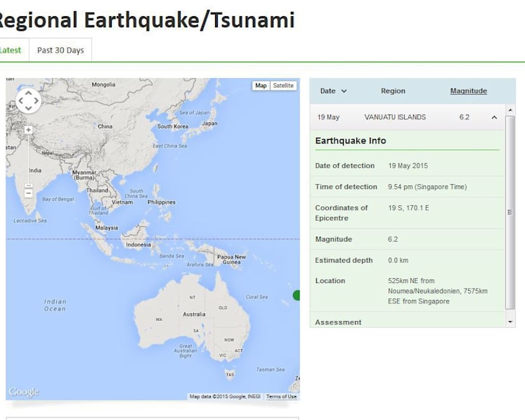Click the date value 19 May 2015
This screenshot has height=420, width=525.
click(408, 166)
